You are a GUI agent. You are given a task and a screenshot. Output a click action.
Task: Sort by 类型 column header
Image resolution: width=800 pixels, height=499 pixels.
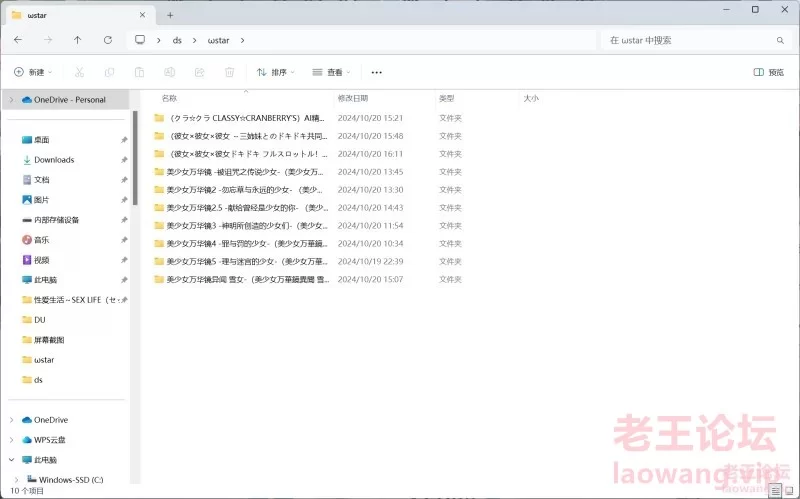point(447,98)
